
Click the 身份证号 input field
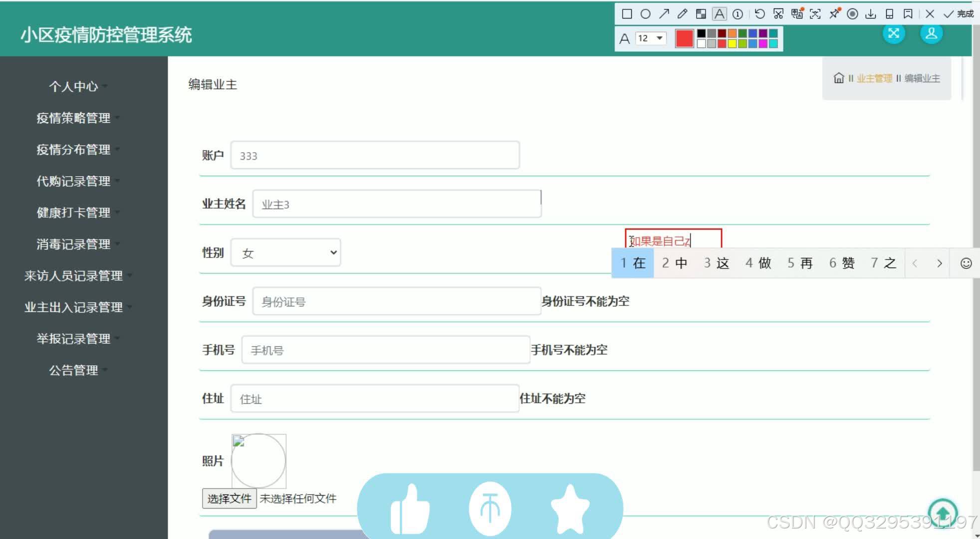coord(397,301)
